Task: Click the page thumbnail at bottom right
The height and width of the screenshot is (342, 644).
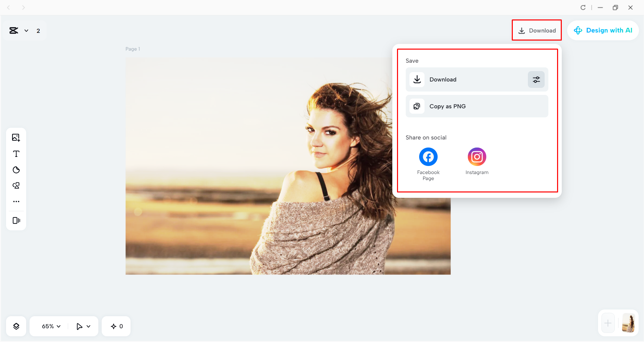Action: [629, 323]
